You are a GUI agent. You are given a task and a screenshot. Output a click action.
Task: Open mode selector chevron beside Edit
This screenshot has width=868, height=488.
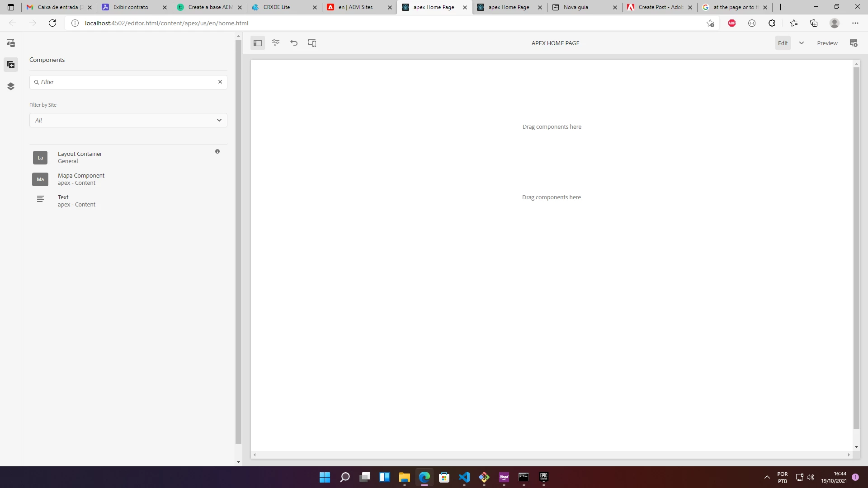coord(802,43)
